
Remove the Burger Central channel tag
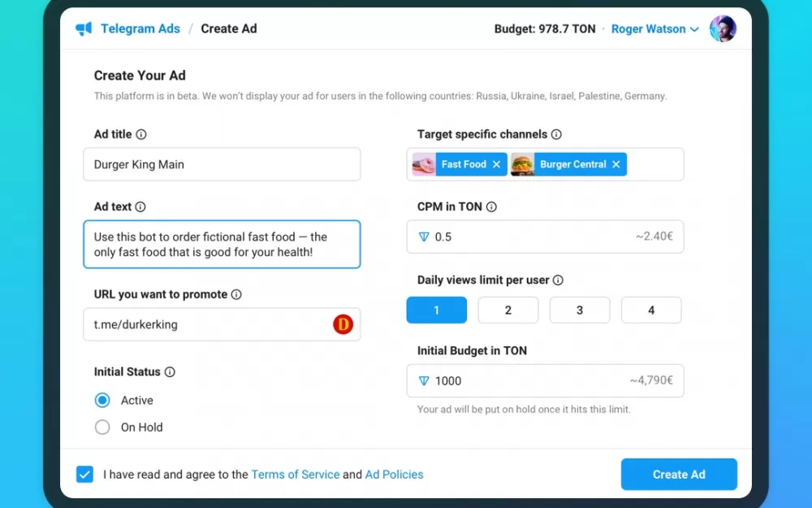tap(616, 164)
